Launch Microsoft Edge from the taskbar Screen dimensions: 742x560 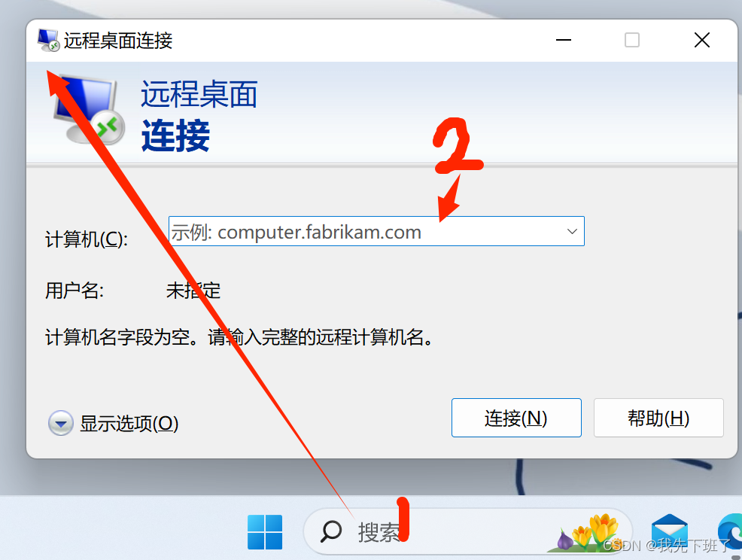[x=730, y=532]
